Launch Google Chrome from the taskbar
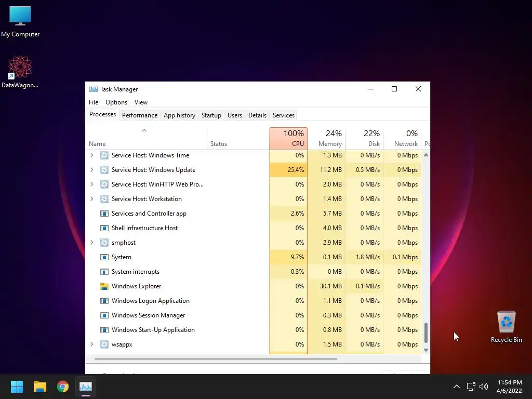Viewport: 532px width, 399px height. tap(63, 387)
